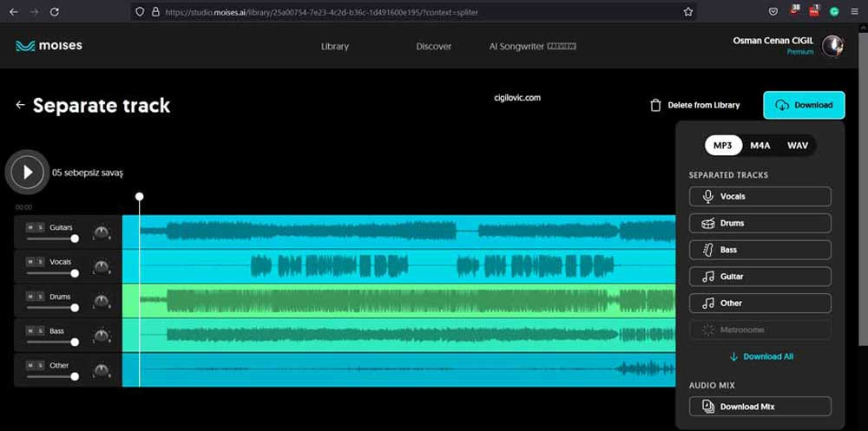The height and width of the screenshot is (431, 868).
Task: Click the Moises logo
Action: tap(49, 46)
